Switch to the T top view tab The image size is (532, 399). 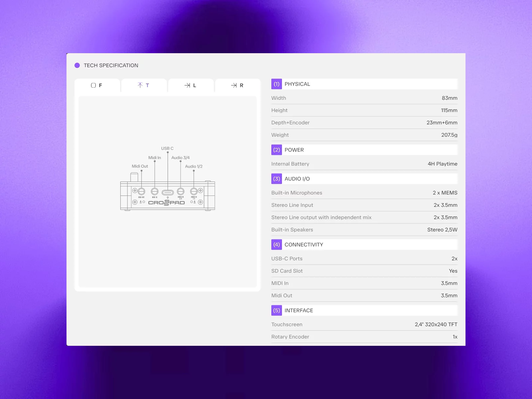pos(144,85)
